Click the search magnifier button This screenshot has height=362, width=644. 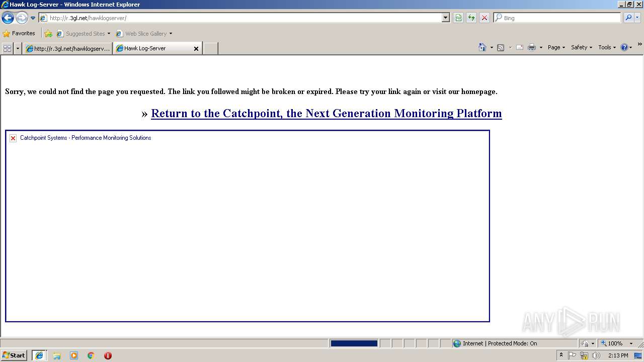[x=628, y=18]
